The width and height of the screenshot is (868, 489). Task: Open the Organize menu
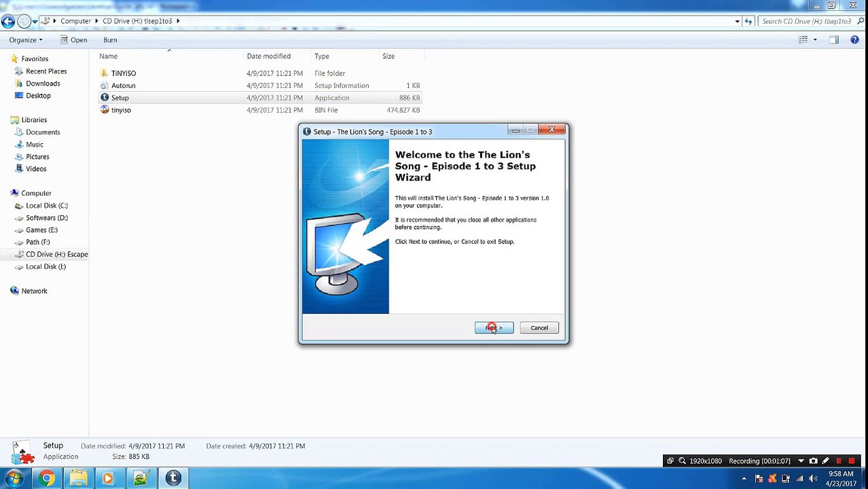tap(26, 40)
